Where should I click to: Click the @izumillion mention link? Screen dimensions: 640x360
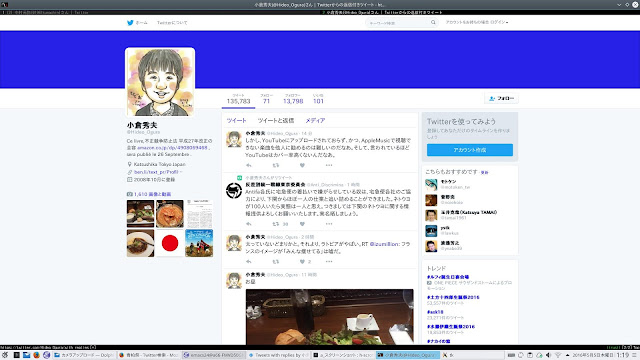(x=384, y=244)
